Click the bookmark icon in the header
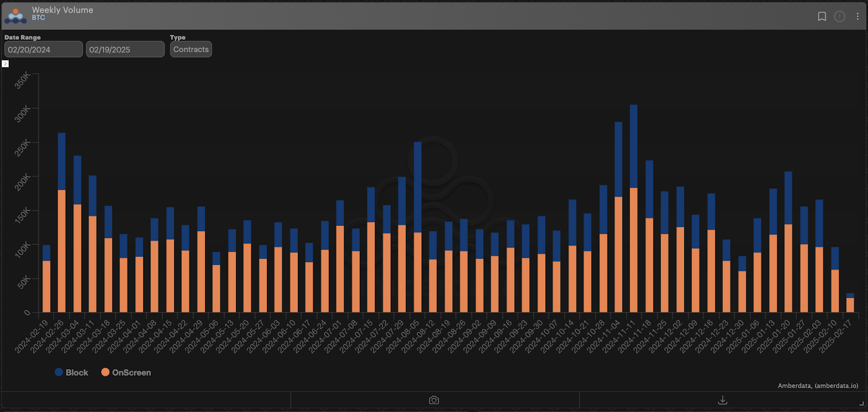Image resolution: width=868 pixels, height=412 pixels. coord(822,16)
